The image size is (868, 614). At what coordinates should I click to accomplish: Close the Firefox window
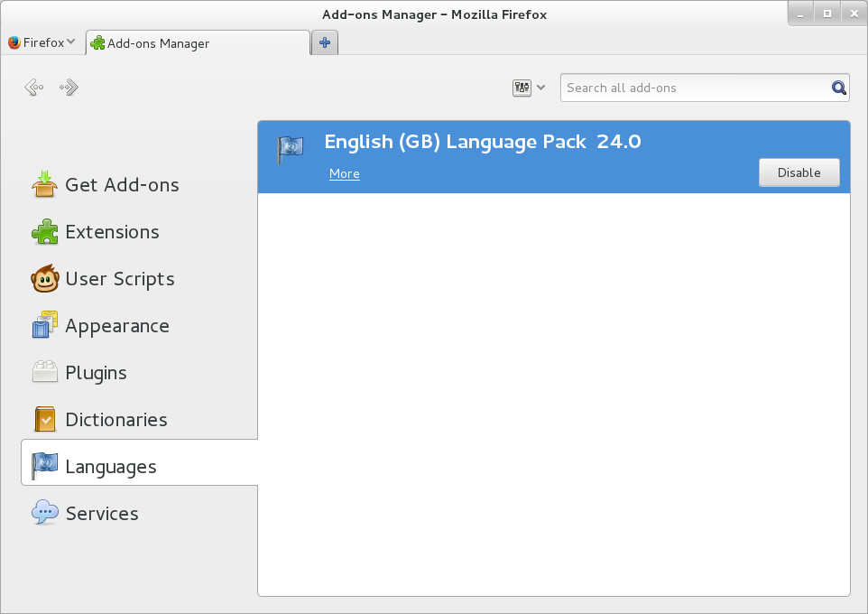click(854, 14)
